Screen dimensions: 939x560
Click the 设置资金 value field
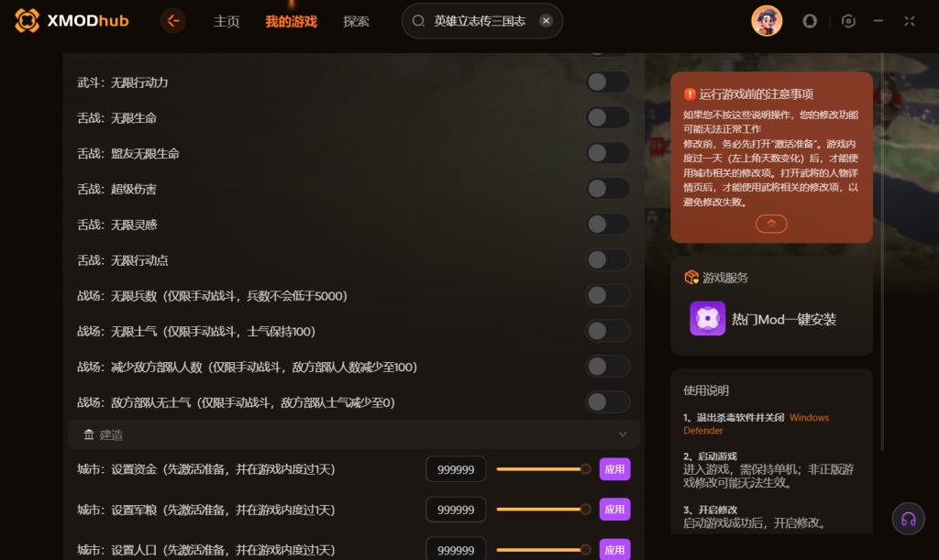[456, 469]
